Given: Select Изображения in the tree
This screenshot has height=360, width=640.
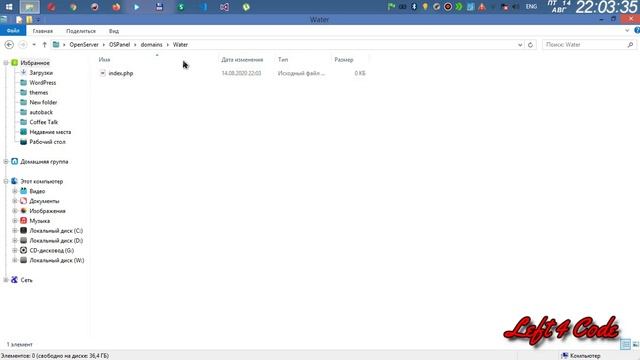Looking at the screenshot, I should (47, 211).
